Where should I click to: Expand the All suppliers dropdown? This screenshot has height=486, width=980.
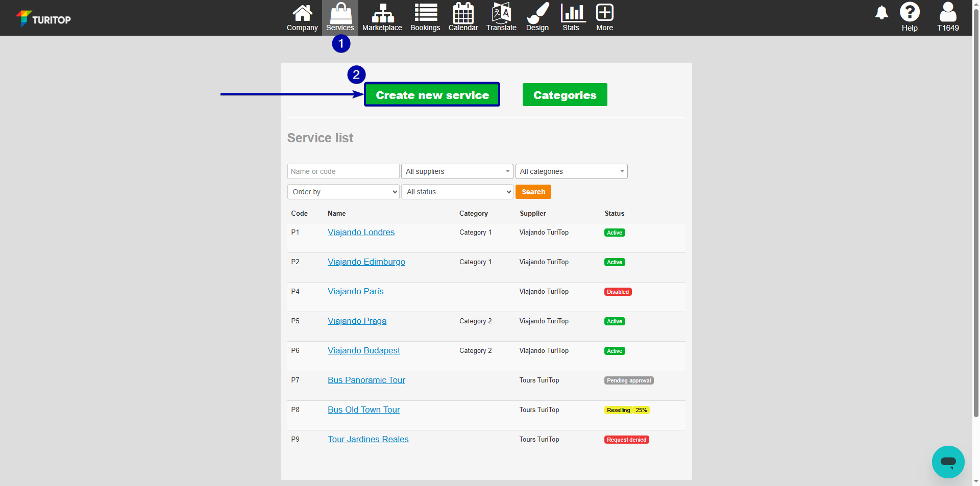[x=457, y=171]
